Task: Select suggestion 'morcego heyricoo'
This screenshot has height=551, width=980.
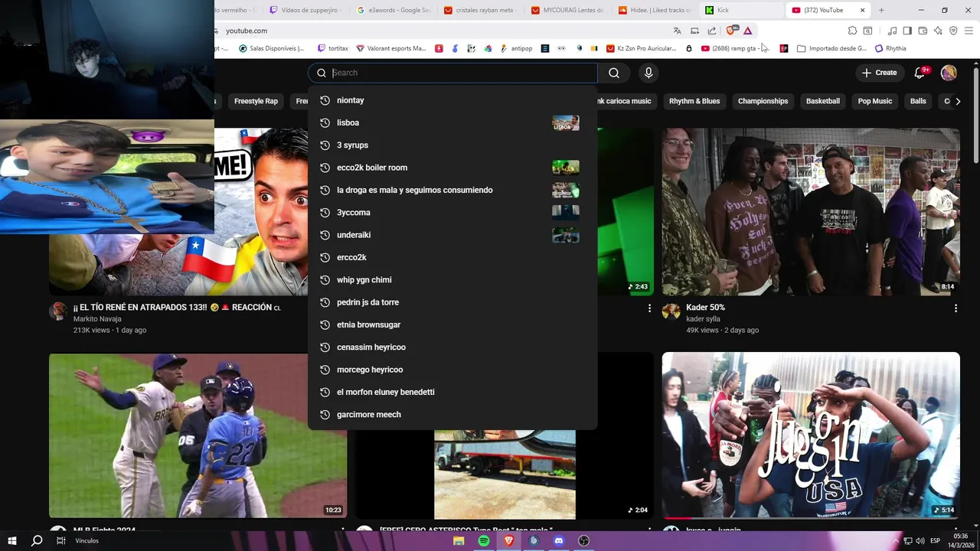Action: coord(452,370)
